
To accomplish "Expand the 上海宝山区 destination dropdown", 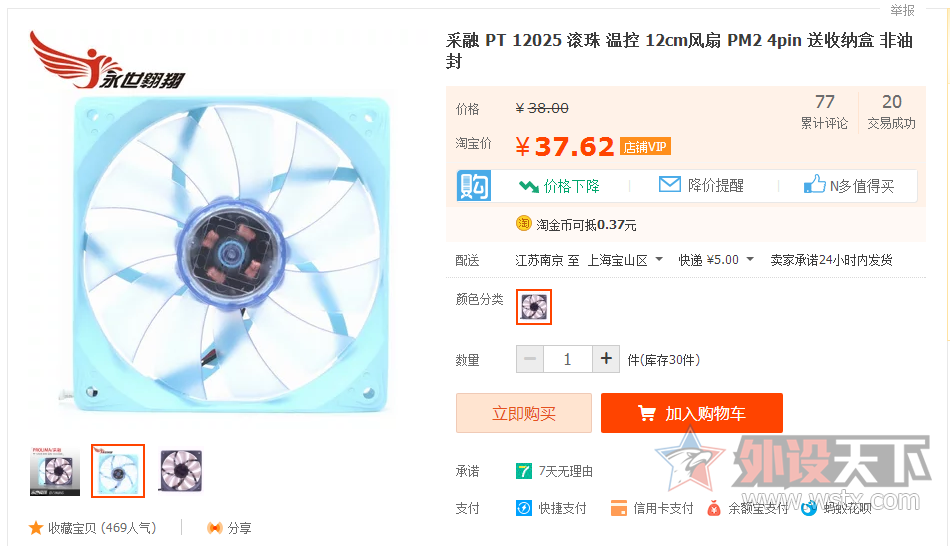I will click(x=659, y=260).
